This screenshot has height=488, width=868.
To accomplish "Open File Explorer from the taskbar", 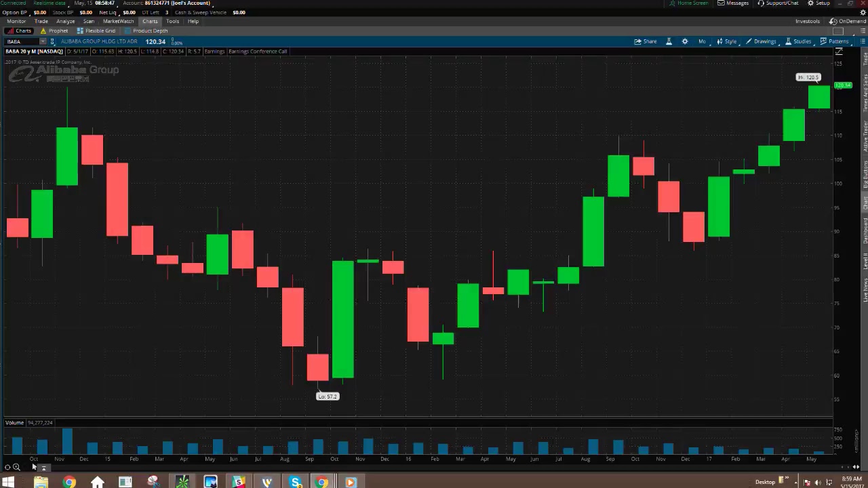I will pyautogui.click(x=41, y=482).
